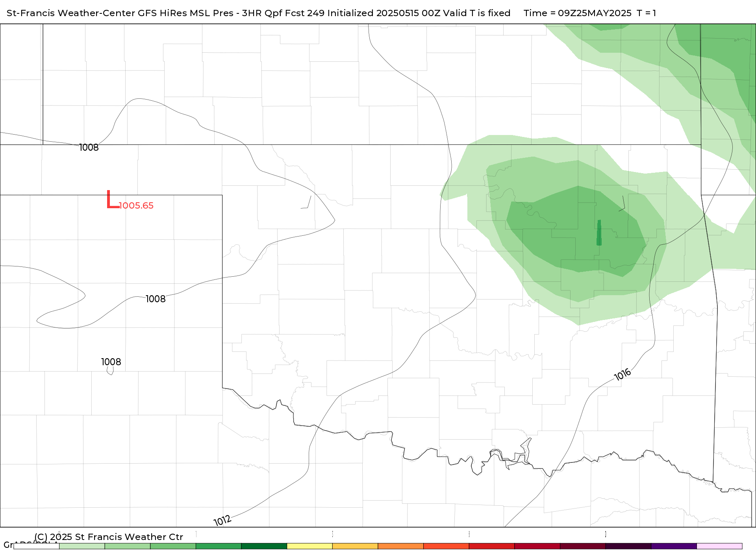Click the 1005.65 pressure value in red
The width and height of the screenshot is (756, 551).
tap(136, 206)
